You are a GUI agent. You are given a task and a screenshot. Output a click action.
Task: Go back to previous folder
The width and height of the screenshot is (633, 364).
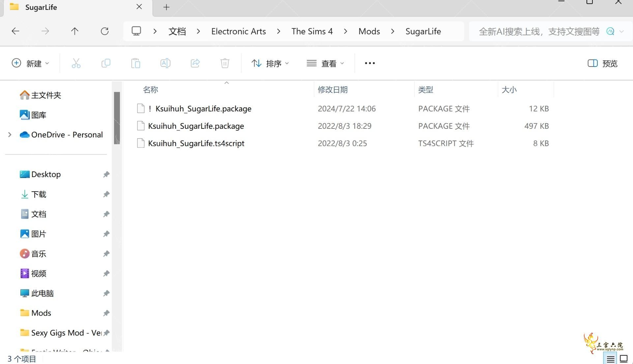tap(15, 31)
